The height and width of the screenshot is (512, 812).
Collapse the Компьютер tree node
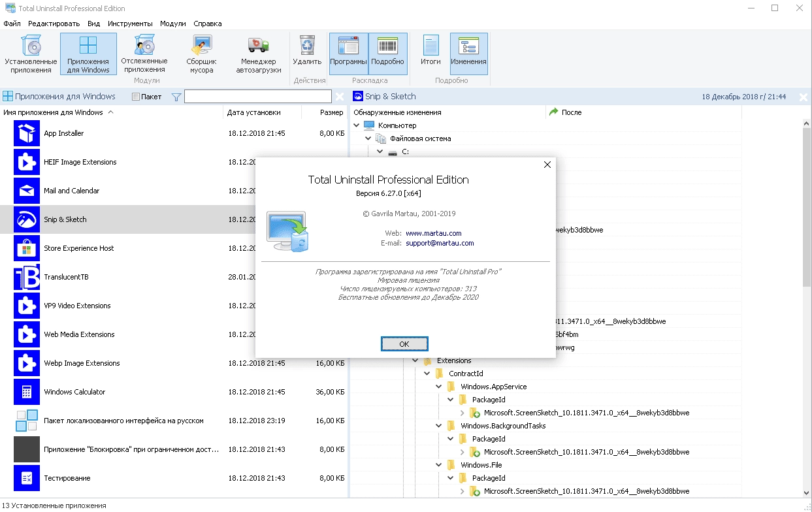357,125
